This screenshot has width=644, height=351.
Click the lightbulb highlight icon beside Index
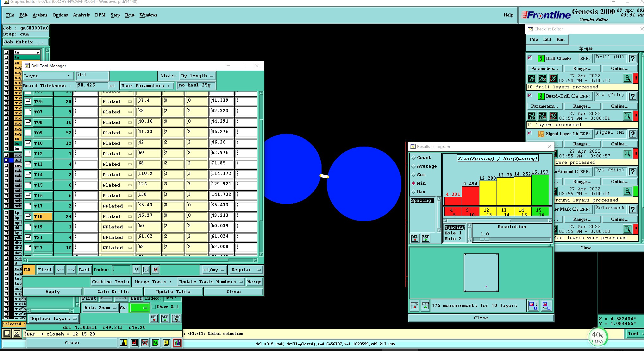click(x=136, y=270)
